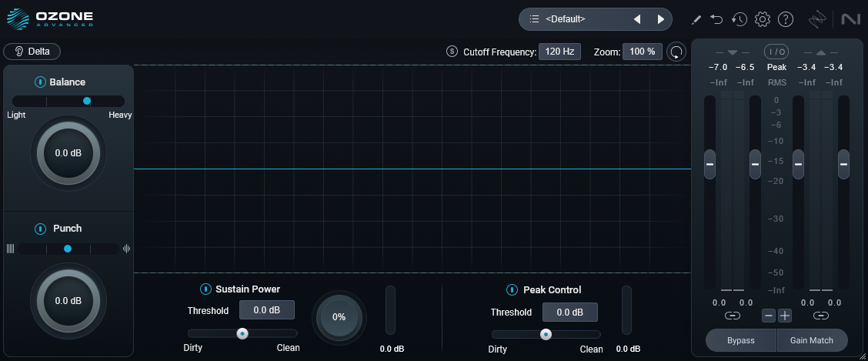Go to next preset arrow

(660, 18)
